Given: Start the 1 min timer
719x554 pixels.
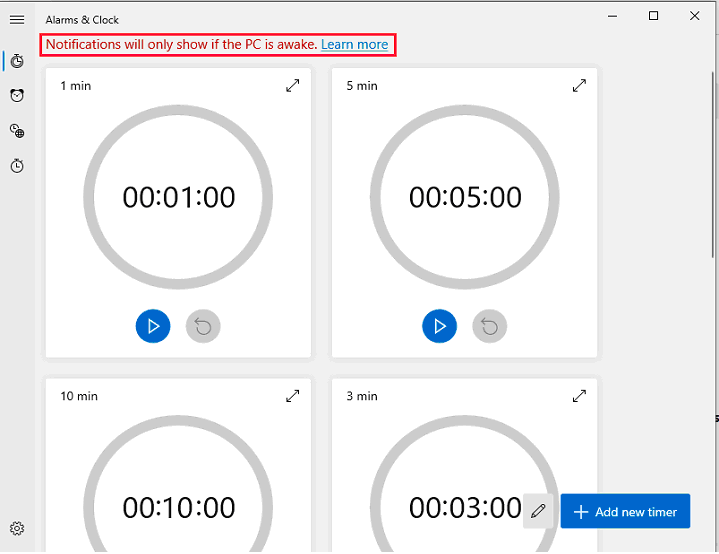Looking at the screenshot, I should pos(153,326).
